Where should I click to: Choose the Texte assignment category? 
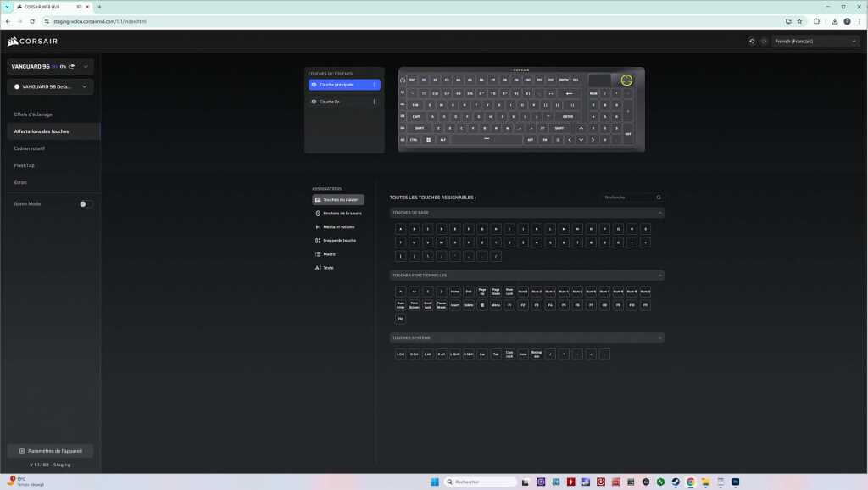[x=328, y=268]
